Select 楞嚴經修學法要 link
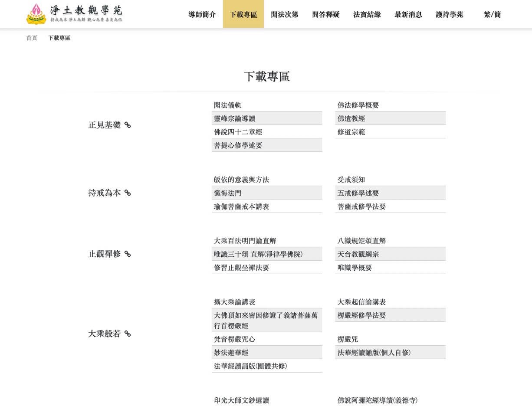 point(361,315)
